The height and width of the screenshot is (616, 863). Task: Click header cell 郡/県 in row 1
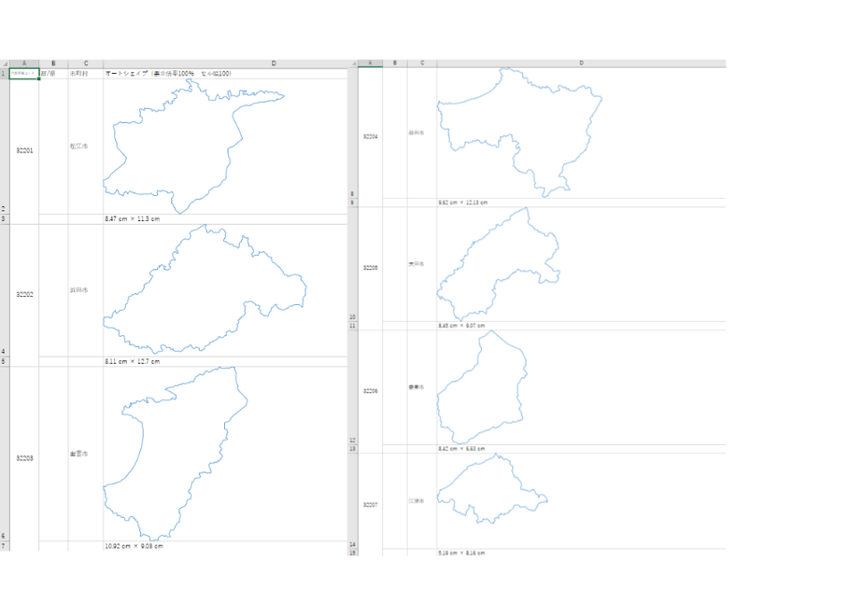53,73
